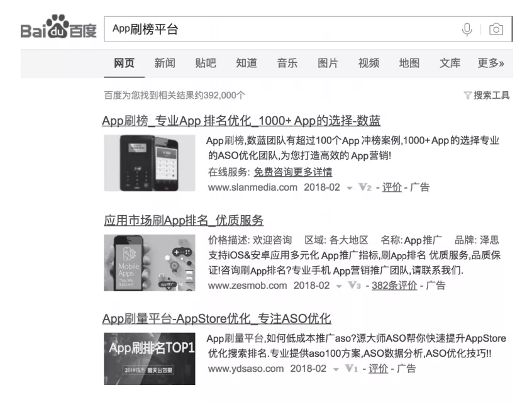
Task: Open 评价 link on ydsaso result
Action: pos(378,369)
